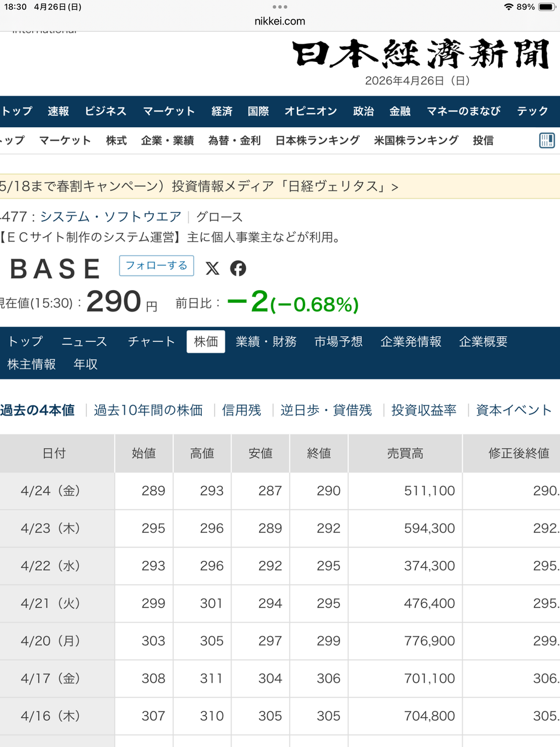Open オピニオン in main navigation

point(310,111)
